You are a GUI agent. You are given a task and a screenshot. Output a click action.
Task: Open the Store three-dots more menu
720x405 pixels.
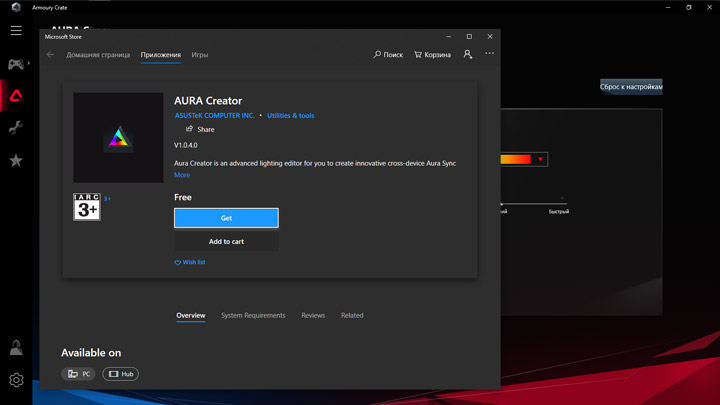click(x=489, y=54)
